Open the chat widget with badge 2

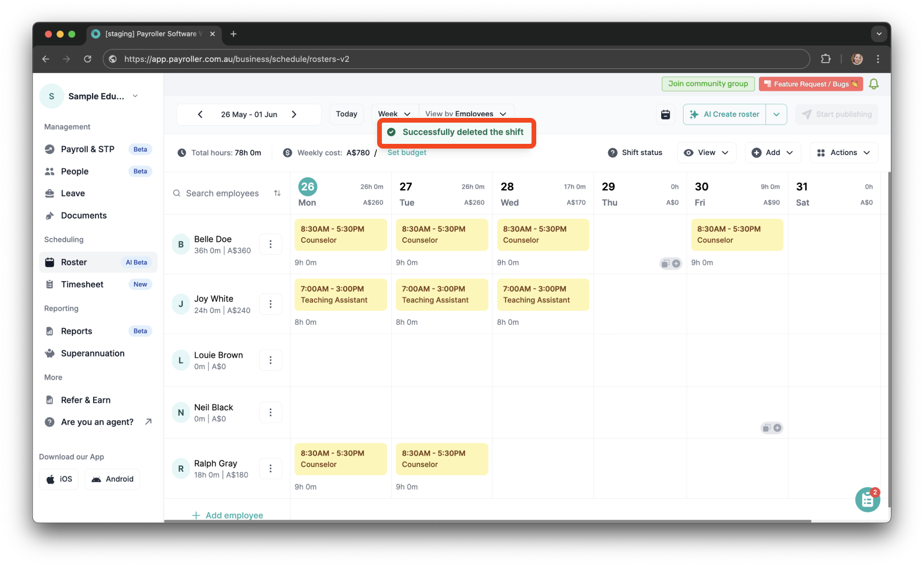coord(867,500)
